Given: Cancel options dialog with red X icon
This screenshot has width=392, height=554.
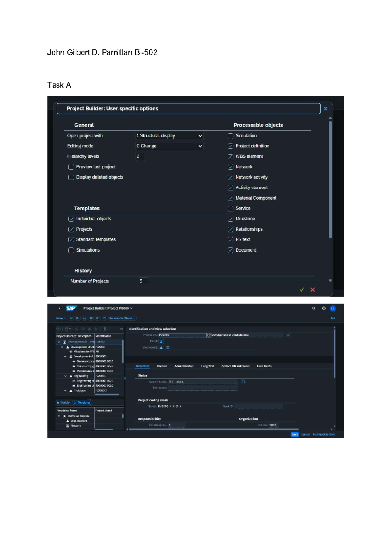Looking at the screenshot, I should click(x=313, y=290).
